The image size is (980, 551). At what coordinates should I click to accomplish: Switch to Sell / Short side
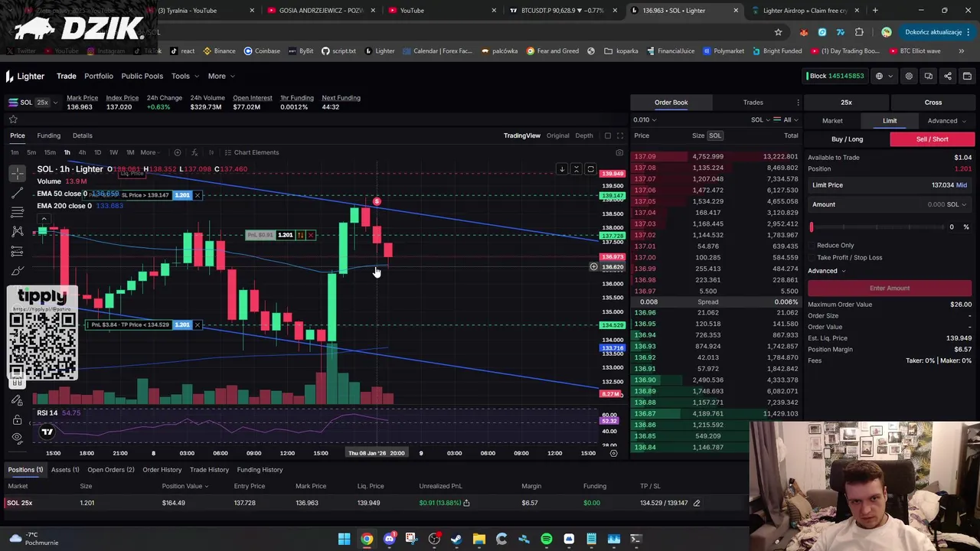coord(932,139)
